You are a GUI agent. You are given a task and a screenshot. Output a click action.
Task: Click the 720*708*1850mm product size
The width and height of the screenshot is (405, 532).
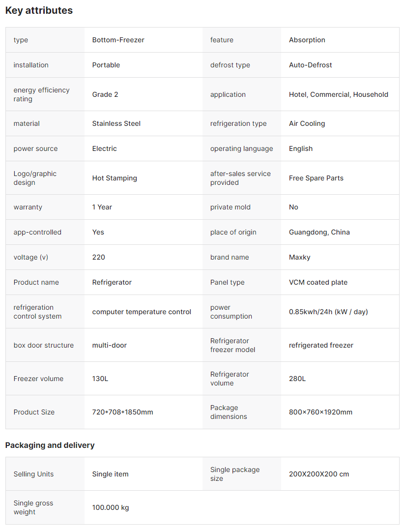pyautogui.click(x=122, y=412)
